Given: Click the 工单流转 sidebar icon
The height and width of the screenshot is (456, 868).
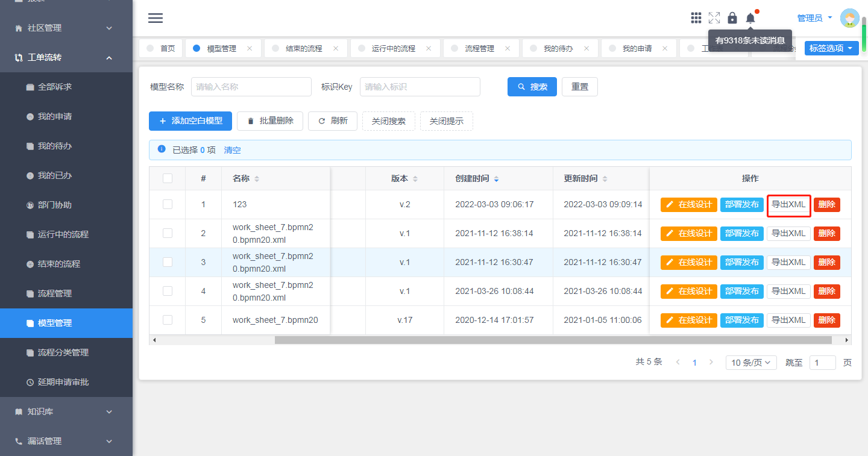Looking at the screenshot, I should [19, 58].
